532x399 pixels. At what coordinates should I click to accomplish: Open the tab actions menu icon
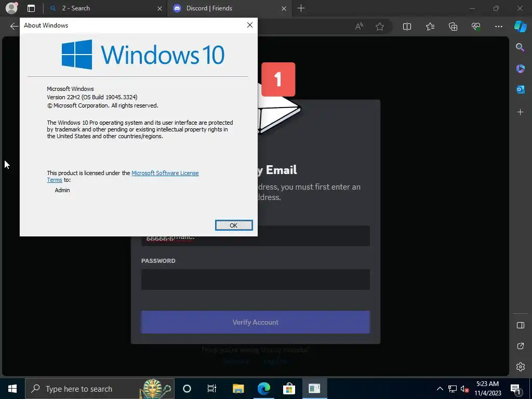pos(31,8)
